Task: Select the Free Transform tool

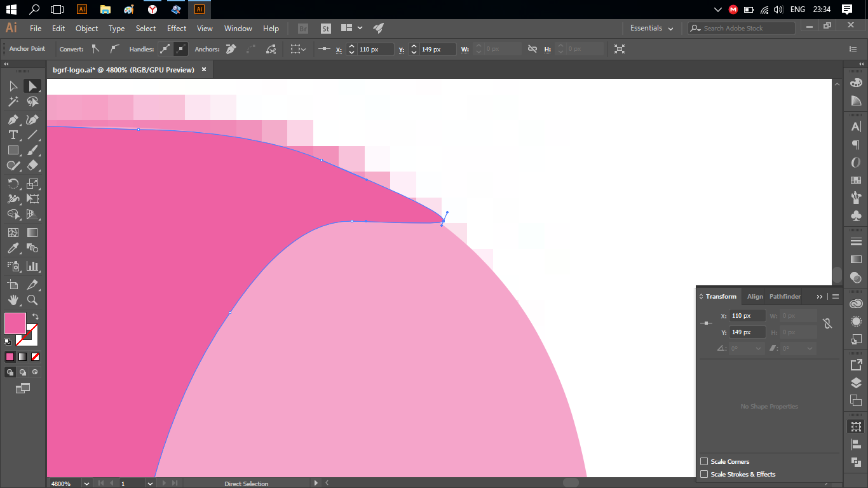Action: (x=32, y=199)
